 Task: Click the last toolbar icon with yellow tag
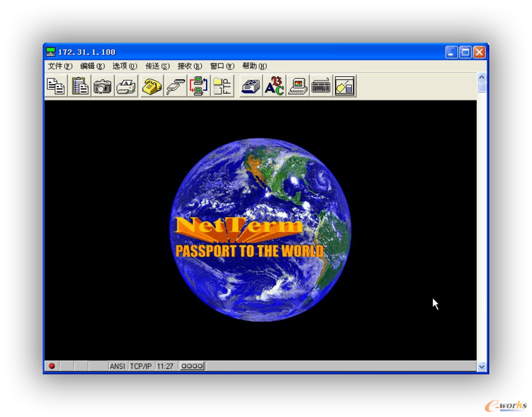345,86
